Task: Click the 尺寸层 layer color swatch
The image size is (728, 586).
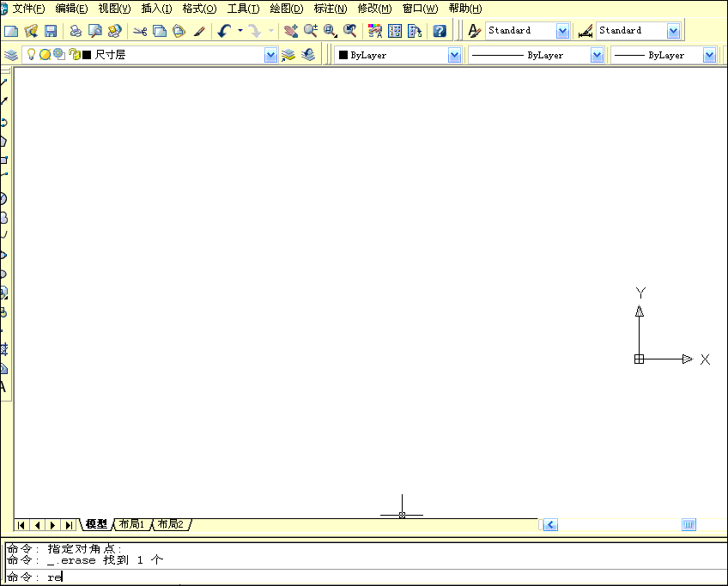Action: coord(87,55)
